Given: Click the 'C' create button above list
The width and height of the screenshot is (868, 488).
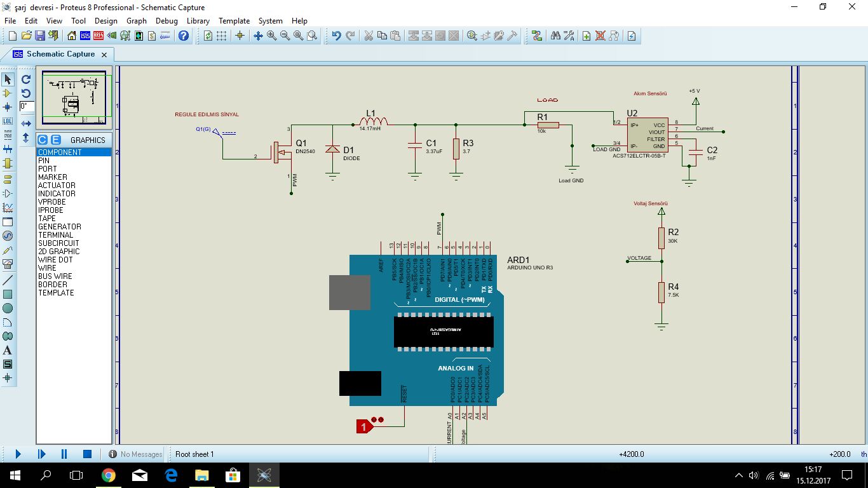Looking at the screenshot, I should pyautogui.click(x=43, y=140).
